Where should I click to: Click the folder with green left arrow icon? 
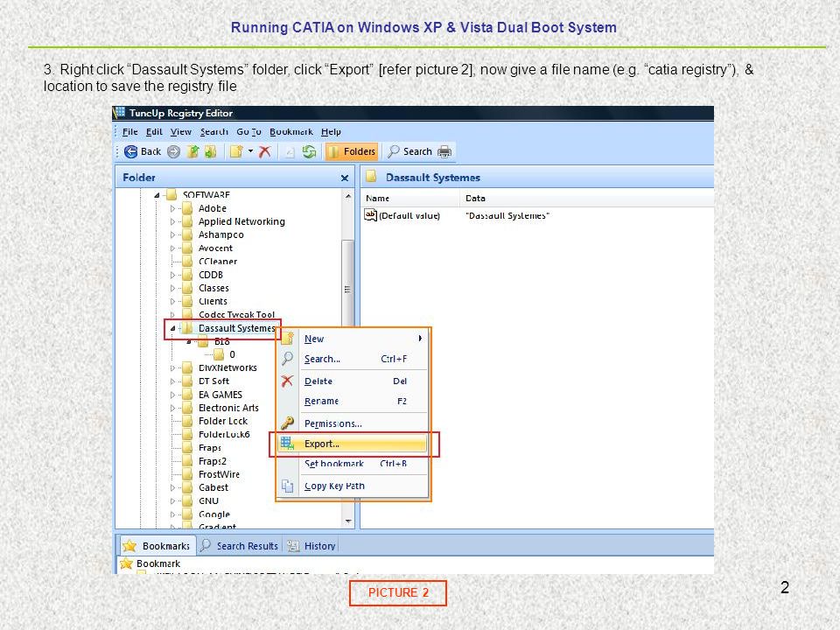210,151
